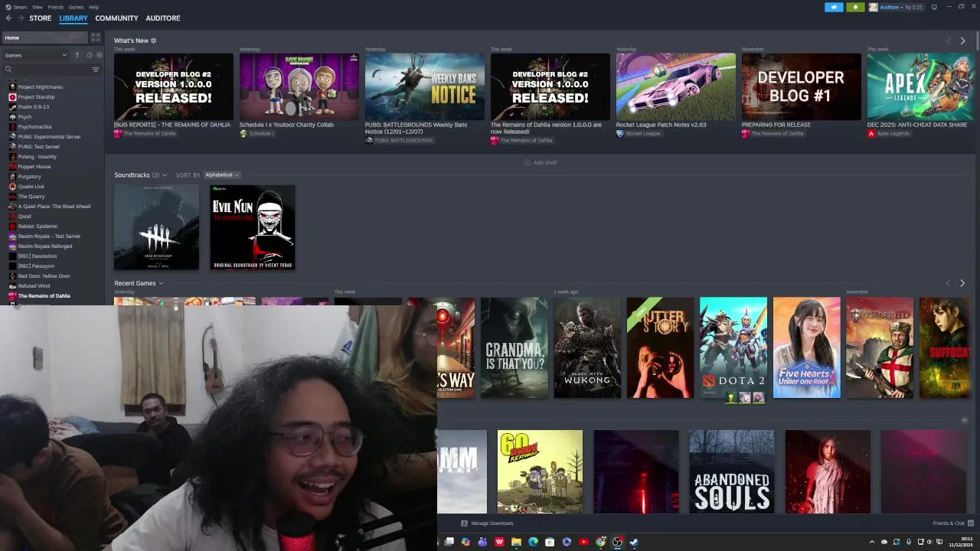
Task: Open The Remains of Dahlia sidebar icon
Action: click(12, 296)
